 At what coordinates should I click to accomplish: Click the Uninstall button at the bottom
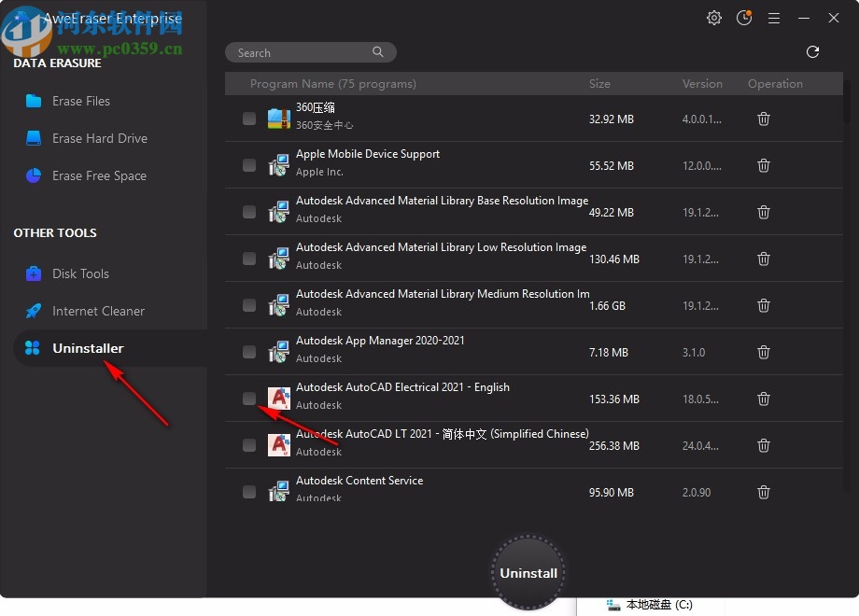[x=528, y=572]
